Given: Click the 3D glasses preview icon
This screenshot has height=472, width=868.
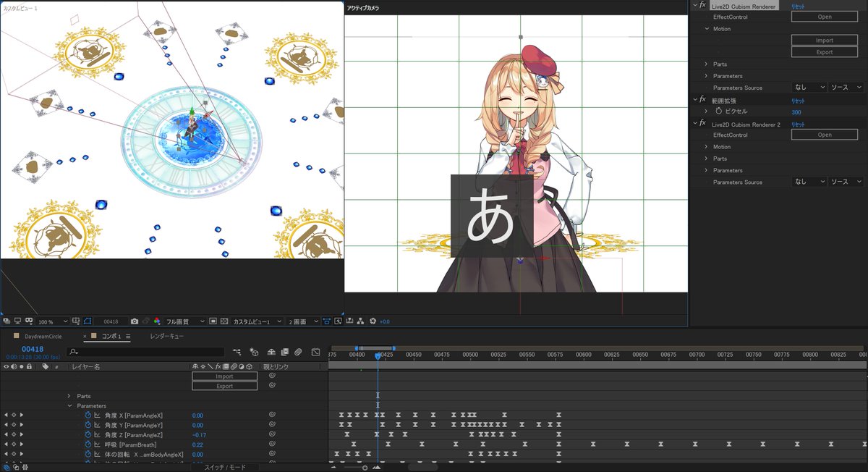Looking at the screenshot, I should (x=29, y=321).
